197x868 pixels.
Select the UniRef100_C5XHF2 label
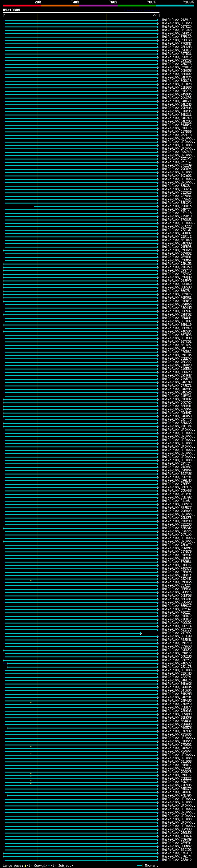click(x=177, y=67)
